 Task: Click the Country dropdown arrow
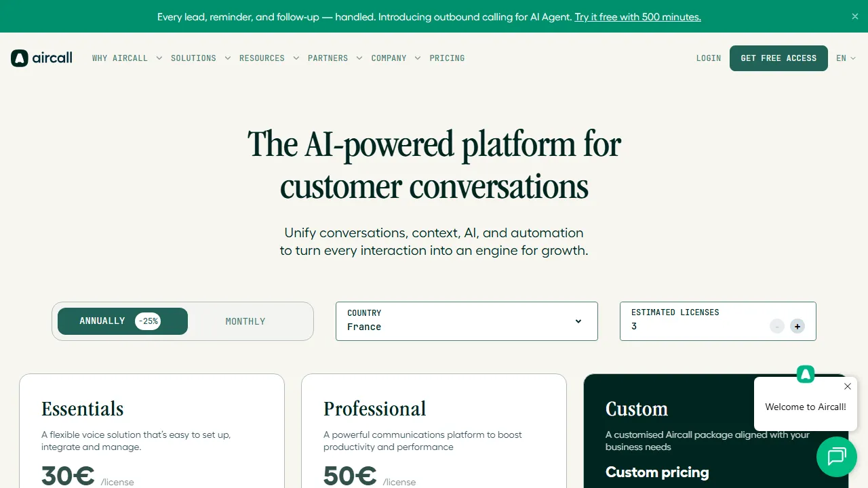pyautogui.click(x=578, y=321)
